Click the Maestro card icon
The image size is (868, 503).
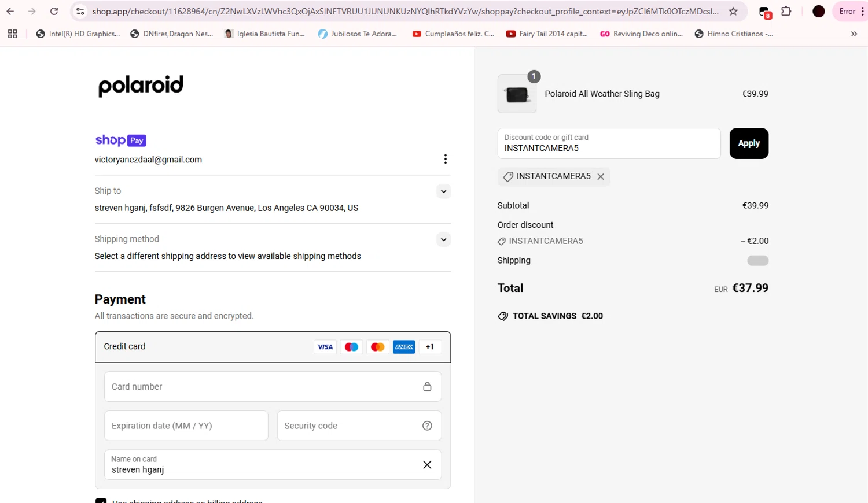351,347
